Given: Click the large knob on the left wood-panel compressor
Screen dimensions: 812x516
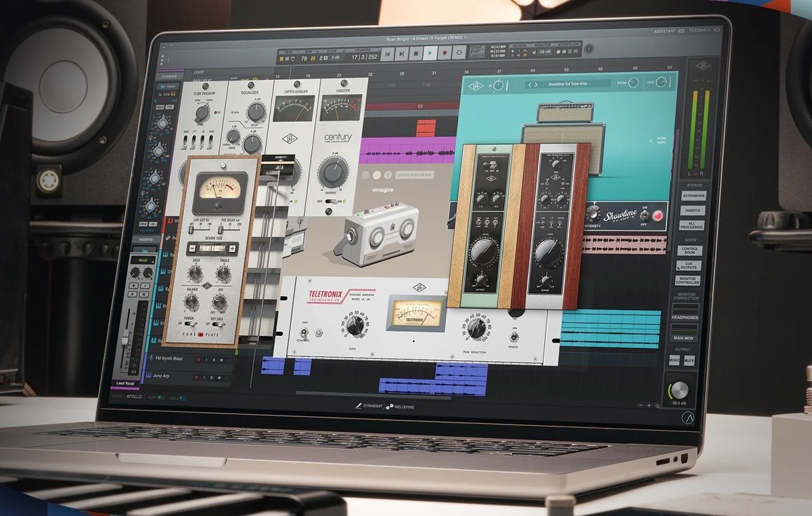Looking at the screenshot, I should [x=484, y=252].
